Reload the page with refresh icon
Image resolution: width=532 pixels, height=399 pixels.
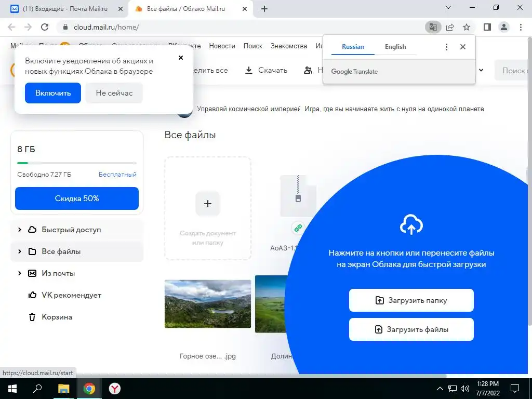(x=45, y=27)
